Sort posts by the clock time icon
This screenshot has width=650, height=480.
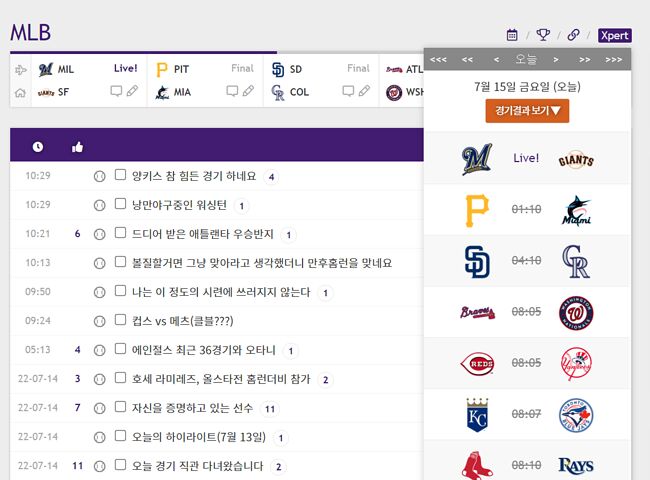click(x=38, y=147)
